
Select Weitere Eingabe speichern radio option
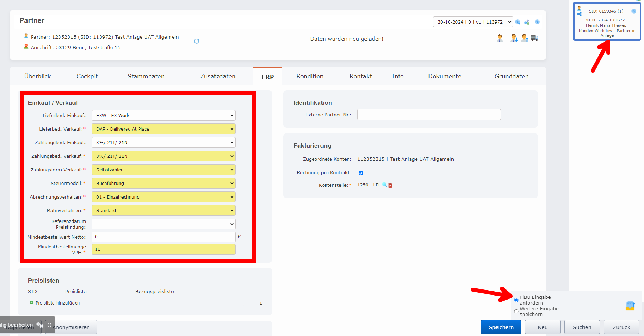516,311
